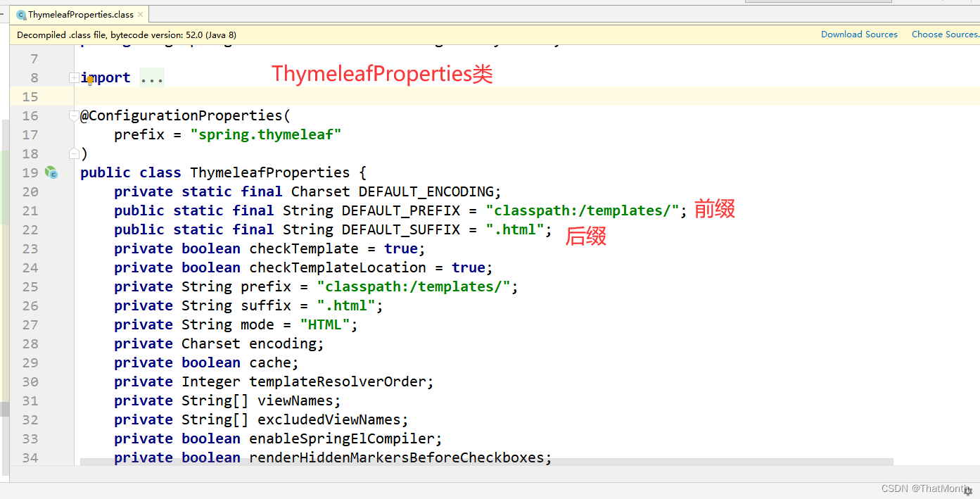Close the ThymeleafProperties.class tab
The height and width of the screenshot is (499, 980).
pos(141,14)
